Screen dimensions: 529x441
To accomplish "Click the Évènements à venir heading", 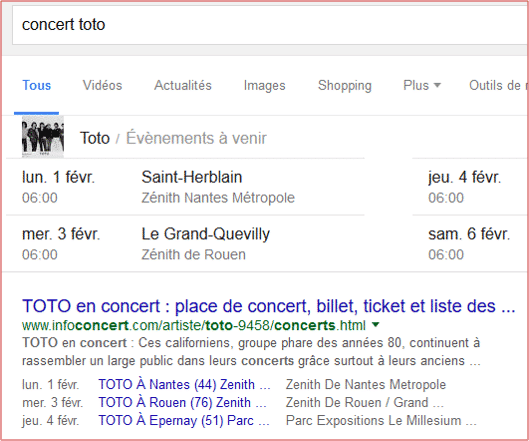I will click(x=196, y=138).
